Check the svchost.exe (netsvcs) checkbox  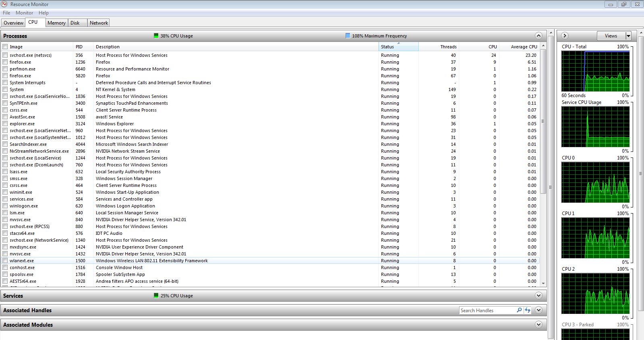5,55
